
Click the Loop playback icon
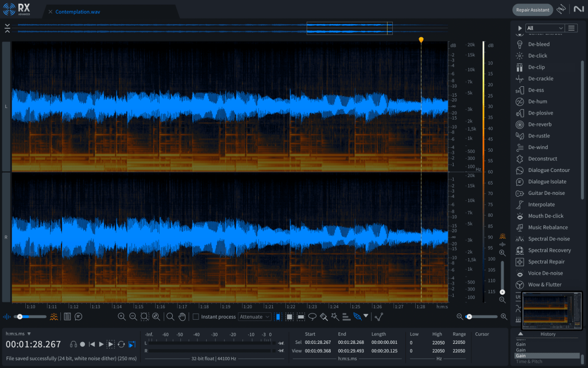click(121, 344)
